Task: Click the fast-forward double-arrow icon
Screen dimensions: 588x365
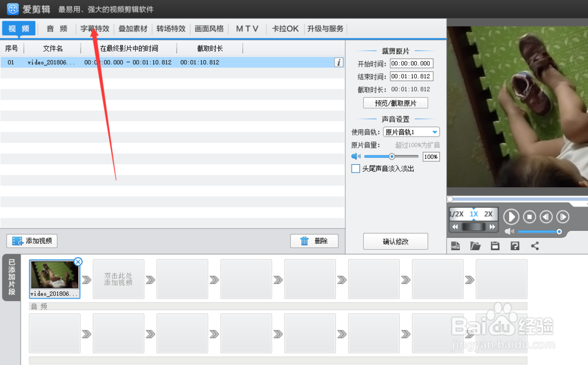Action: [492, 227]
